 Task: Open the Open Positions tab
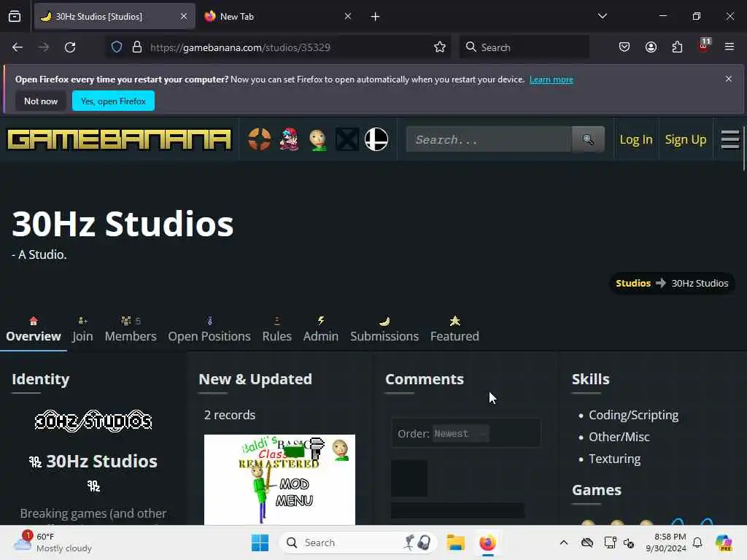(x=209, y=330)
